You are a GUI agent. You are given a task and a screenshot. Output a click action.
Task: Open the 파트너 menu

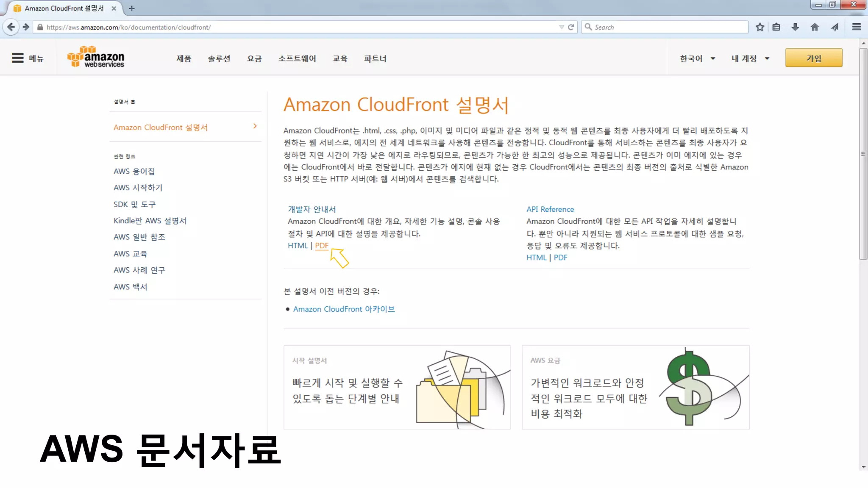376,58
